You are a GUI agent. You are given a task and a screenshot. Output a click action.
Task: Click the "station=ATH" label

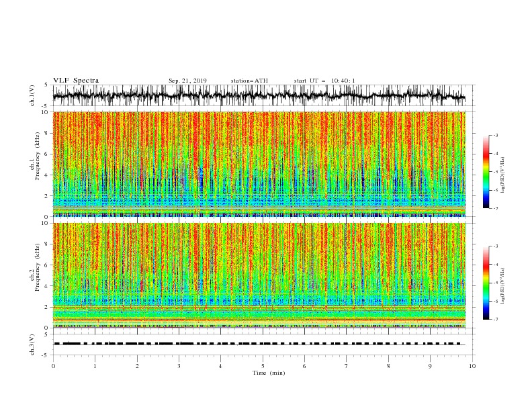(249, 81)
